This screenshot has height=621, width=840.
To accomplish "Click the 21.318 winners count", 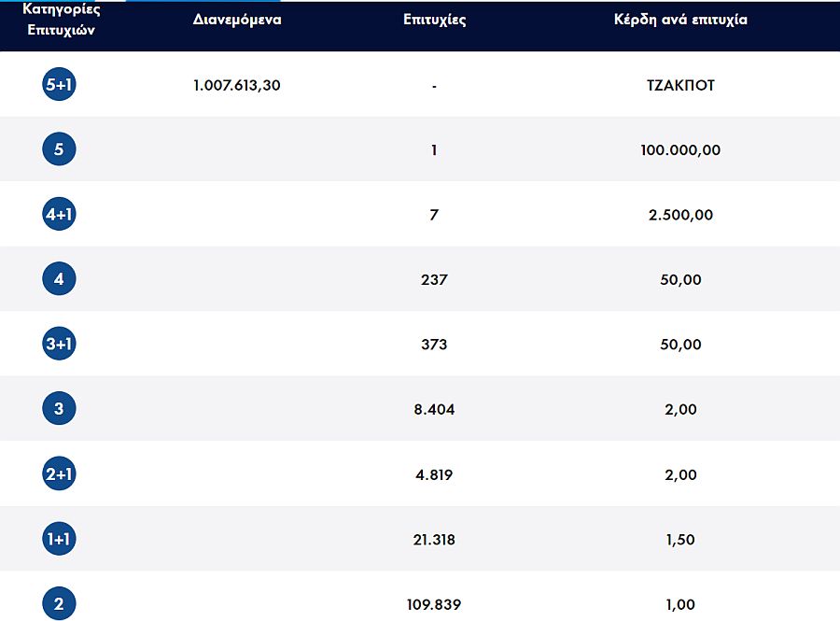I will coord(434,539).
